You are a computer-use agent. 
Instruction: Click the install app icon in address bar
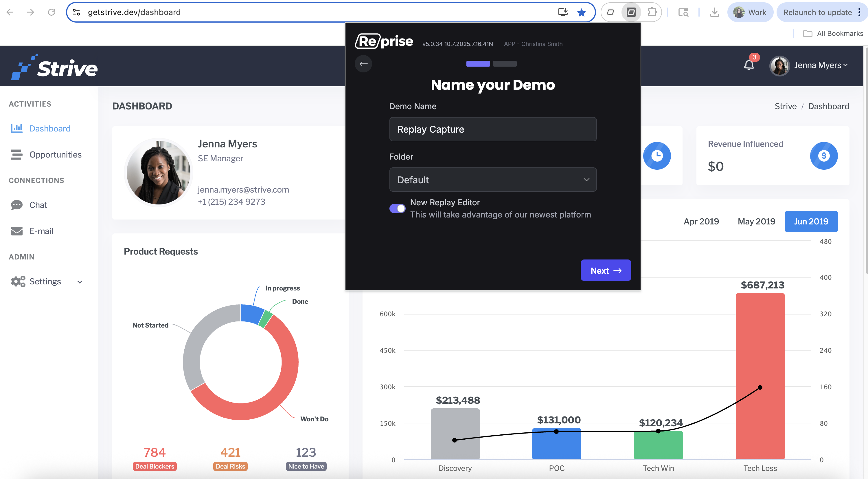pos(563,12)
